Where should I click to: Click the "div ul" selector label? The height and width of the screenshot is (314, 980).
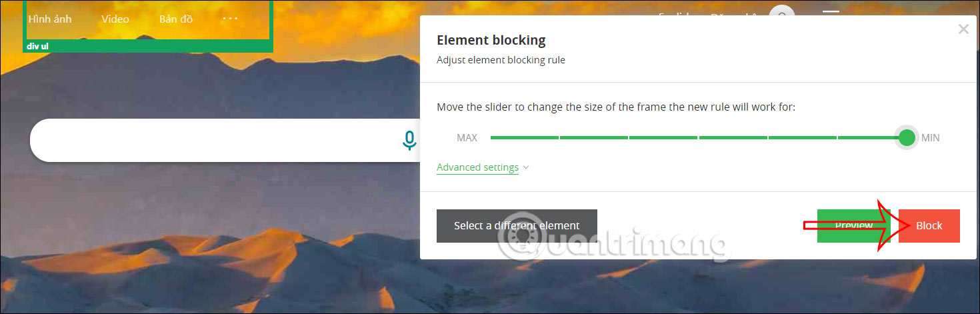click(x=38, y=47)
